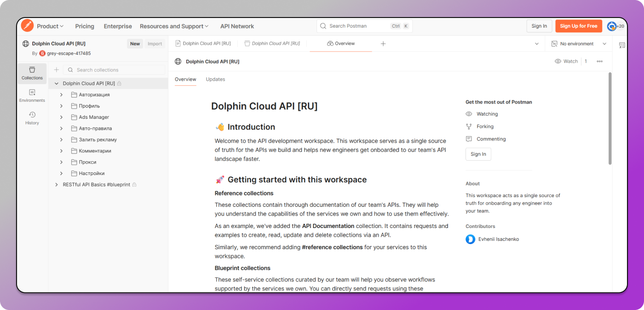Viewport: 644px width, 310px height.
Task: Switch to the Updates tab
Action: 215,79
